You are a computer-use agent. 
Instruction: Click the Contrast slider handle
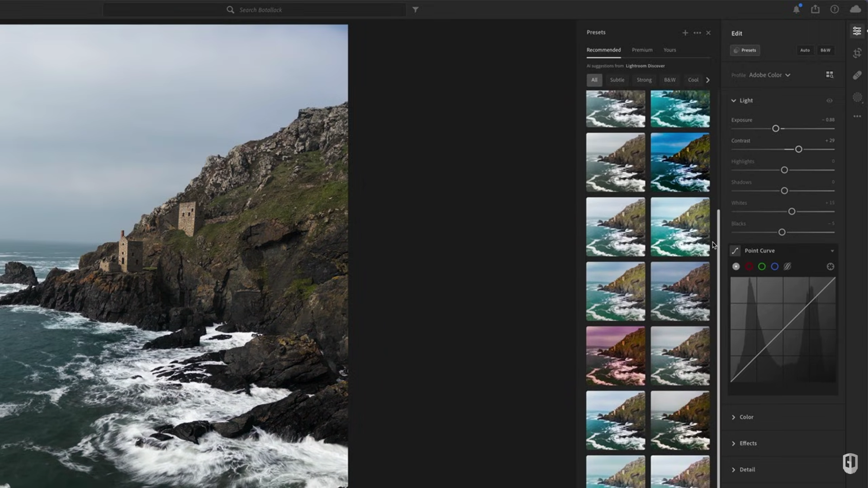(x=798, y=149)
